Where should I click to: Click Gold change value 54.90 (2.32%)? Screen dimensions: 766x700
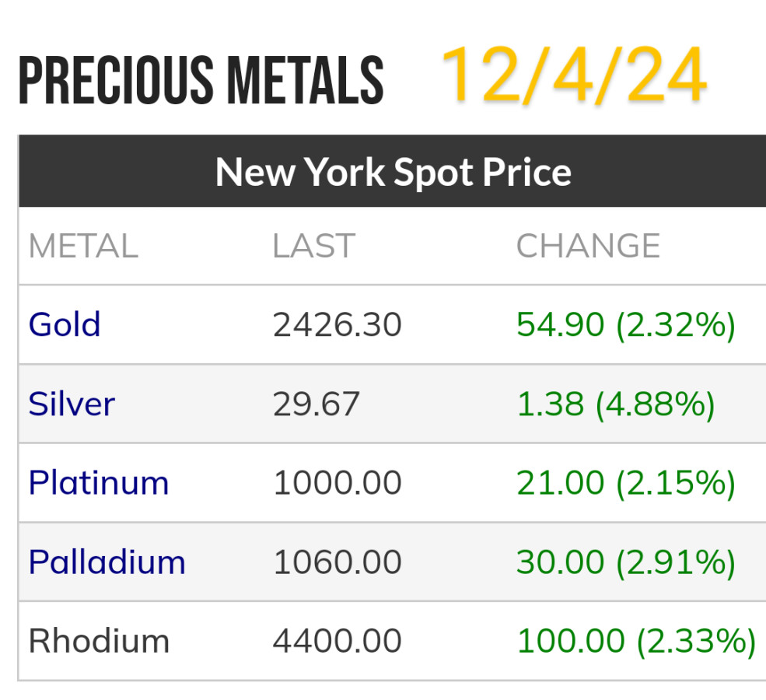pyautogui.click(x=625, y=324)
